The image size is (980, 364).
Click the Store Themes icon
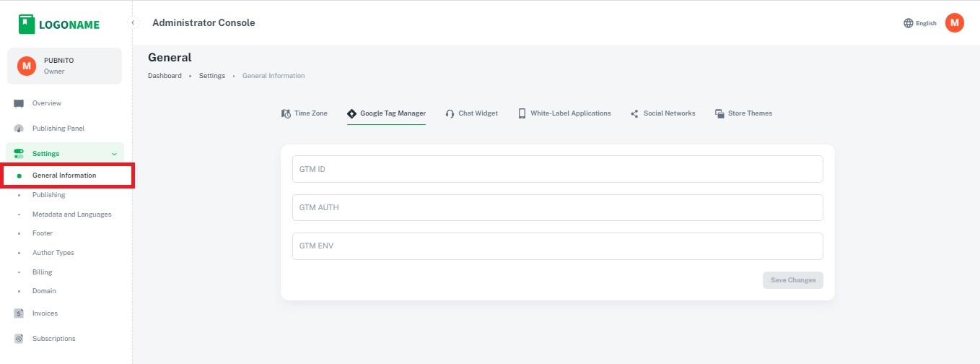click(x=719, y=113)
